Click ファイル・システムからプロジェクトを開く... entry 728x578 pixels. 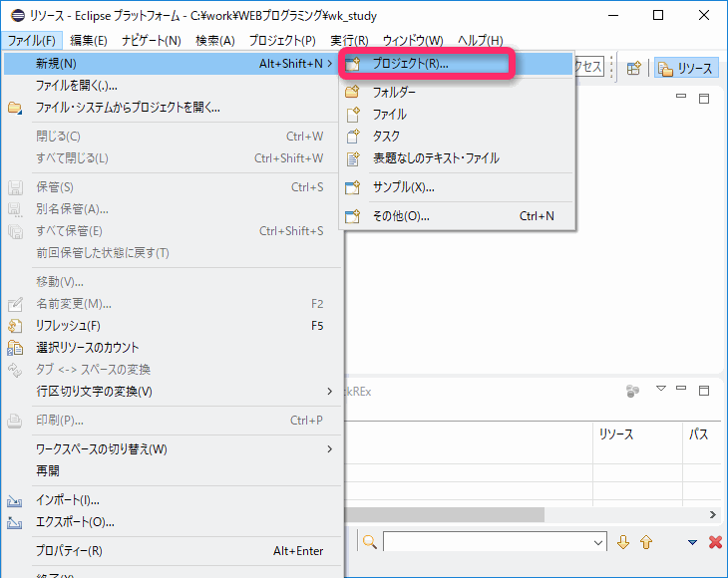(x=172, y=108)
